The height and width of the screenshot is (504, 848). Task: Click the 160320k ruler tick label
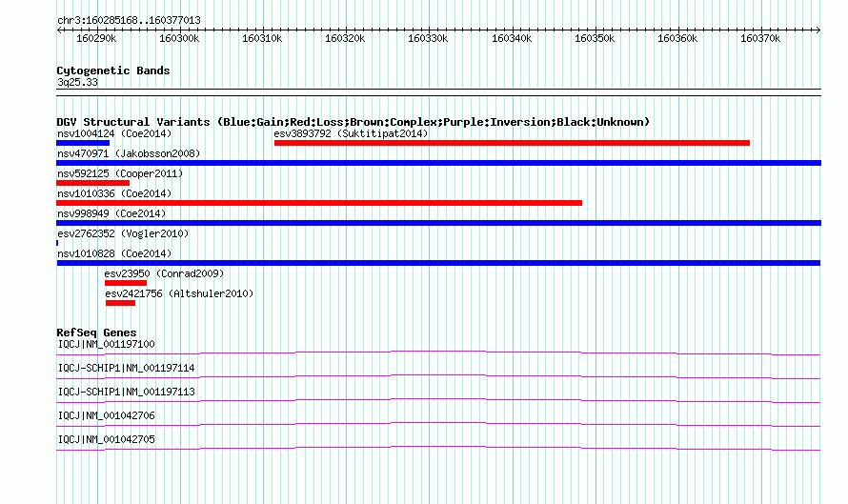pos(345,39)
